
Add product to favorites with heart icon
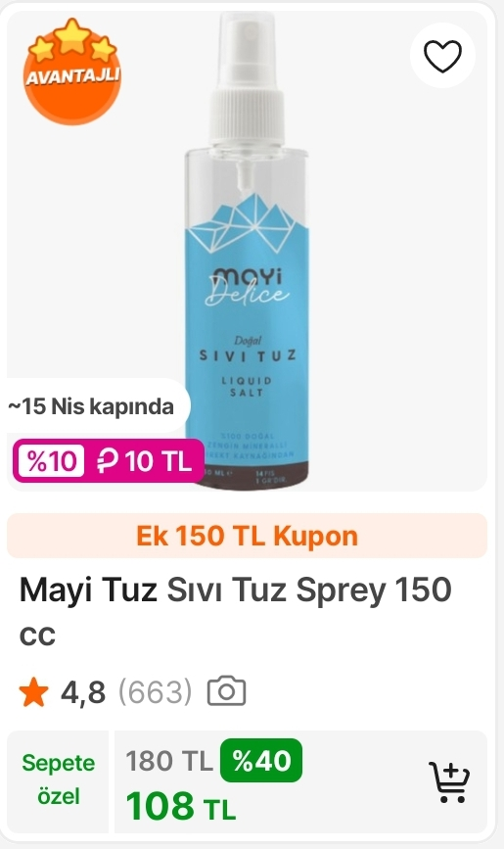442,56
